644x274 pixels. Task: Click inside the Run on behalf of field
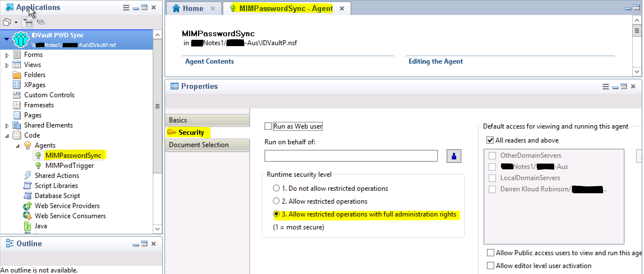click(x=350, y=156)
